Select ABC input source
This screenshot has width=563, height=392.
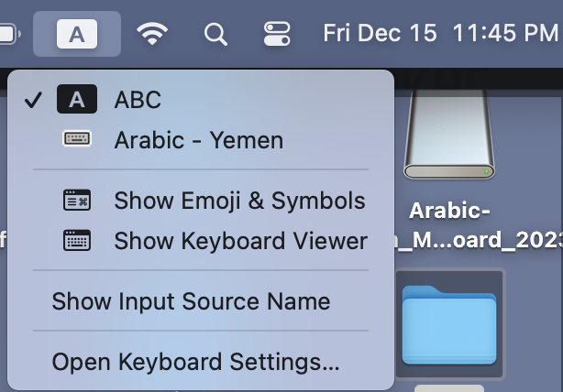point(138,99)
